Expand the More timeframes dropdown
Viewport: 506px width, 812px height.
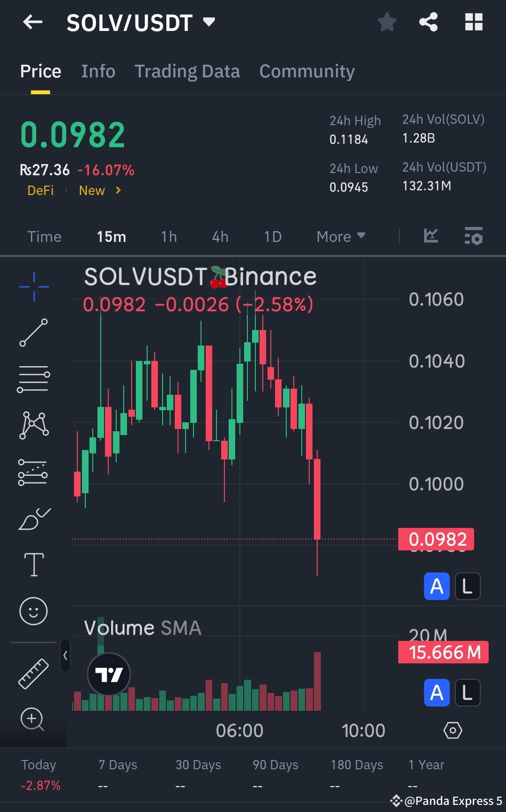pyautogui.click(x=341, y=237)
